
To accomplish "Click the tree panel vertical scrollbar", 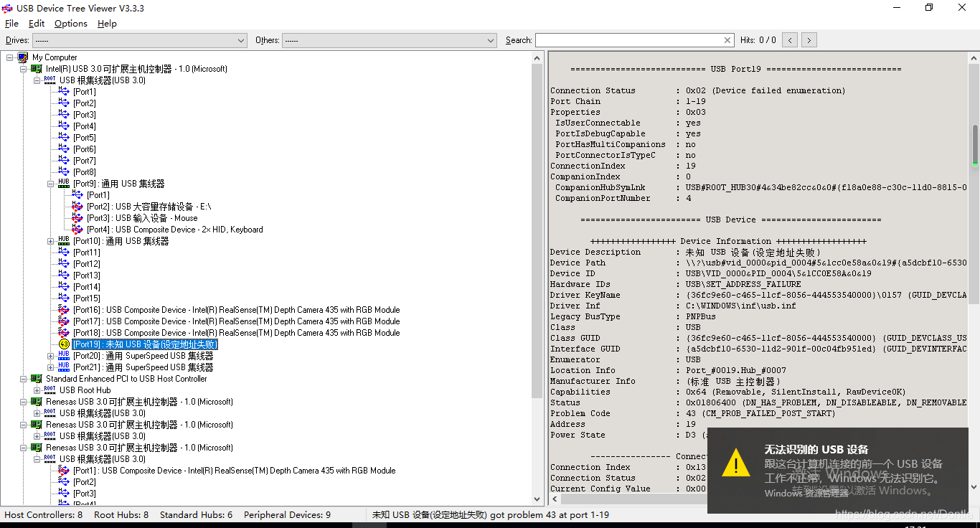I will (537, 278).
